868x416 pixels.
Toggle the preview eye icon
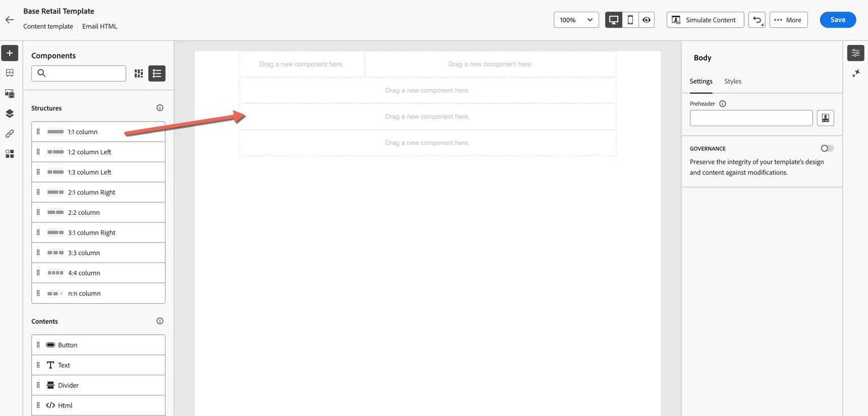(x=647, y=20)
